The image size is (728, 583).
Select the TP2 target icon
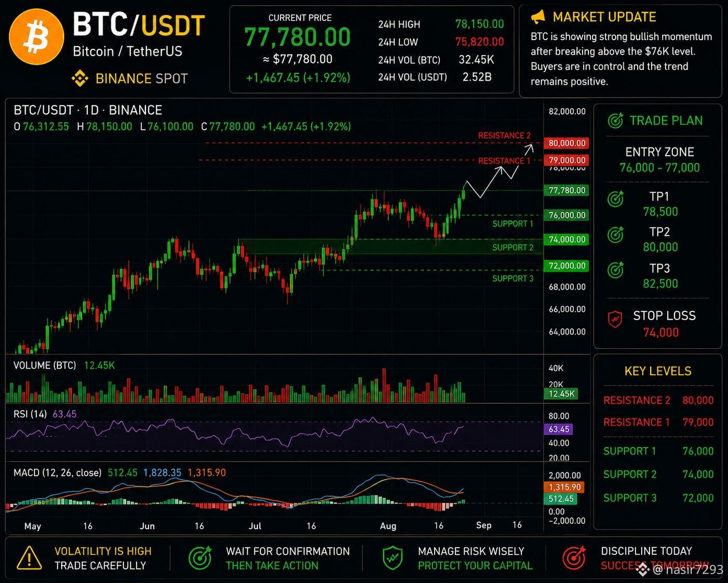point(615,234)
